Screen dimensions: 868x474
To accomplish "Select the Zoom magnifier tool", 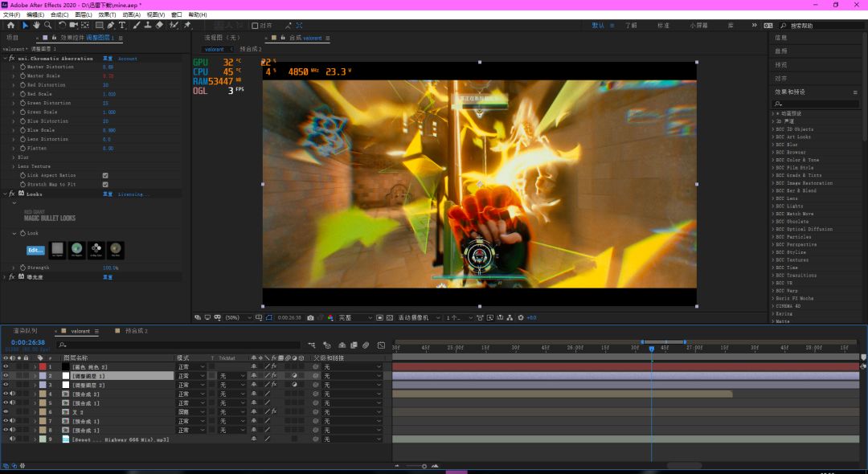I will [x=47, y=26].
